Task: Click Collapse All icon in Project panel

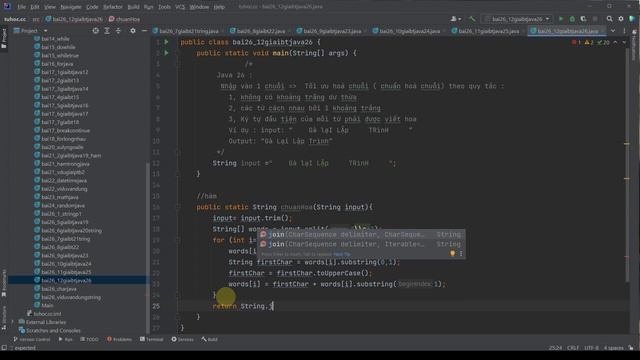Action: point(118,31)
